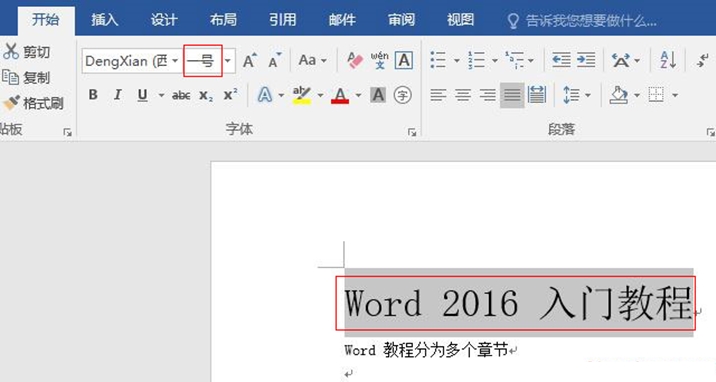Image resolution: width=716 pixels, height=382 pixels.
Task: Toggle character shading gray A
Action: tap(378, 95)
